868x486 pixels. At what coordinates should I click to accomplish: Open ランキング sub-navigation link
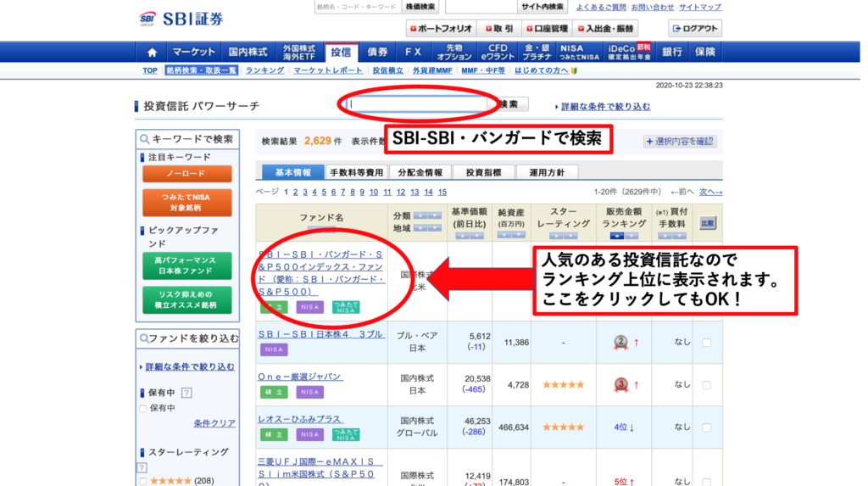coord(264,70)
